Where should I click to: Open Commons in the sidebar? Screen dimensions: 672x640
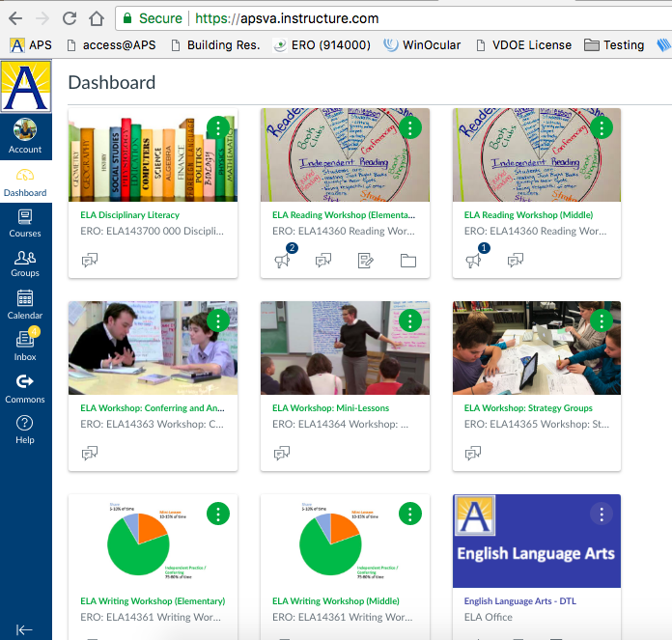point(25,389)
